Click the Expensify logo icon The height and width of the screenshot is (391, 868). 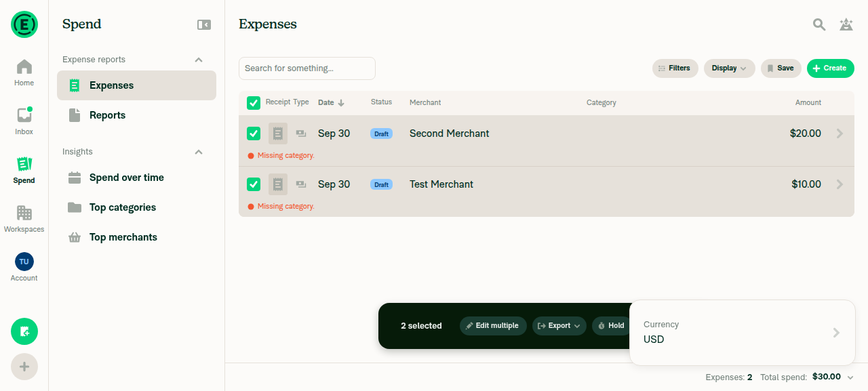pyautogui.click(x=24, y=24)
